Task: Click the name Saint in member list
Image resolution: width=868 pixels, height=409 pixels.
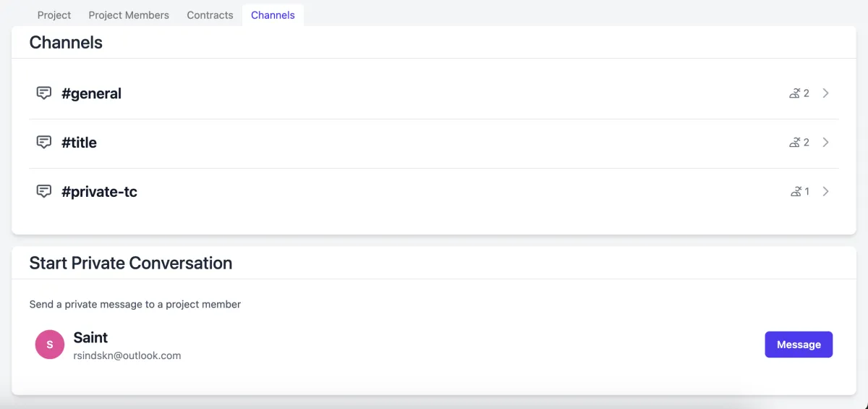Action: 90,337
